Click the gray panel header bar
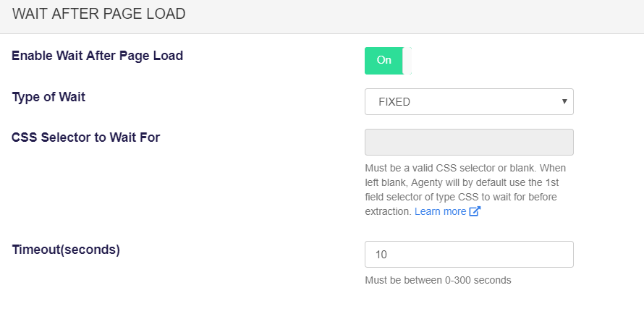The image size is (644, 314). [322, 17]
